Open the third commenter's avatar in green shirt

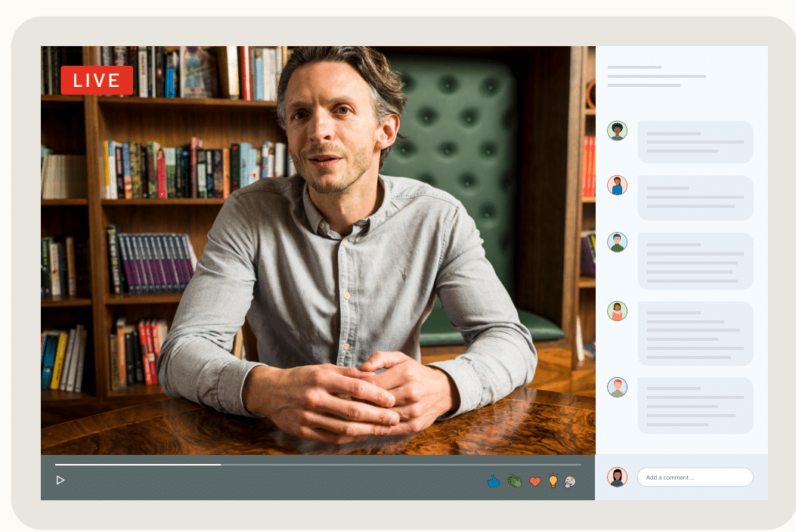(618, 242)
